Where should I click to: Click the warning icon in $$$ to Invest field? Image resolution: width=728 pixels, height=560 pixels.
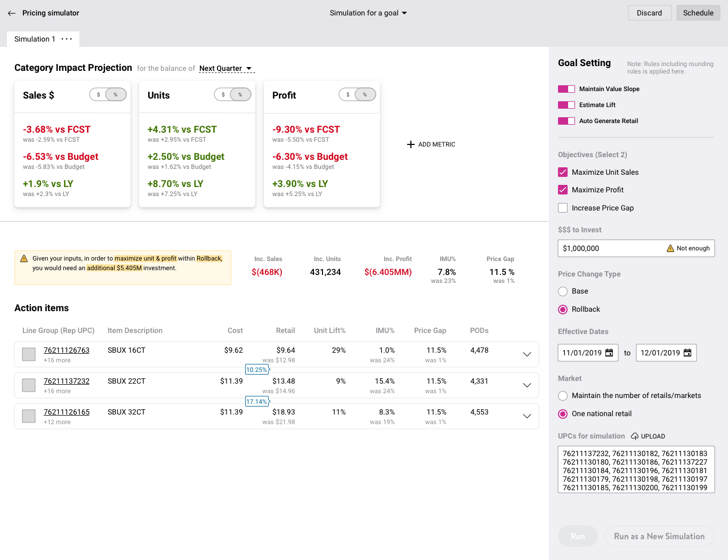(x=670, y=248)
